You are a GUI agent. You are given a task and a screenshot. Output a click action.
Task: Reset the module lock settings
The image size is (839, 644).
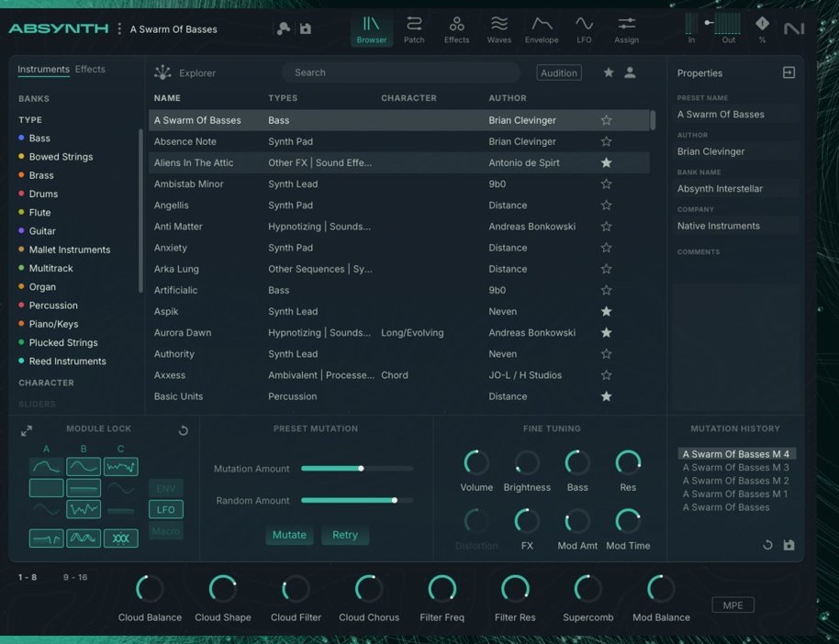183,430
